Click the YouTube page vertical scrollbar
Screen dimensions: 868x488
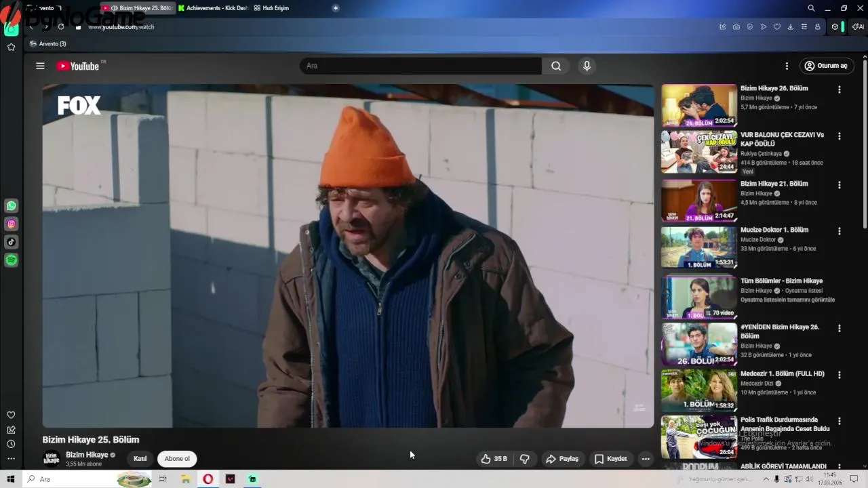click(864, 142)
